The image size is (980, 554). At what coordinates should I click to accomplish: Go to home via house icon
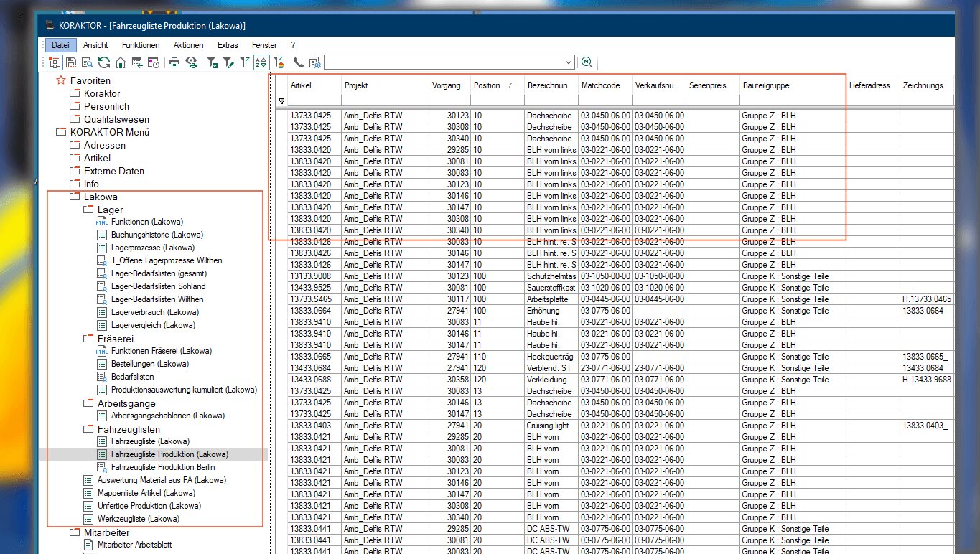click(121, 62)
